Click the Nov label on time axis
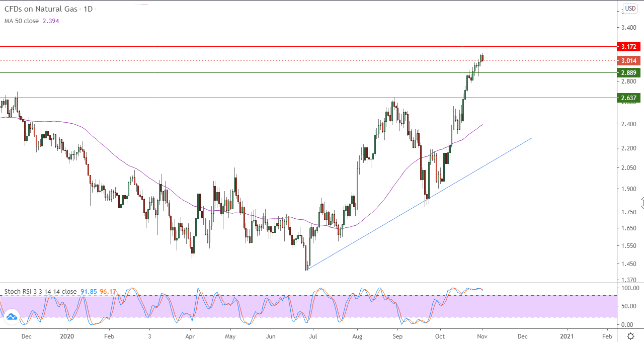644x342 pixels. coord(481,336)
